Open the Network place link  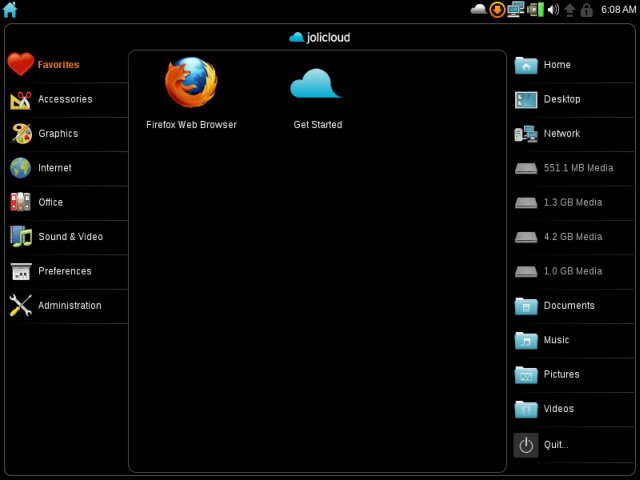tap(562, 133)
